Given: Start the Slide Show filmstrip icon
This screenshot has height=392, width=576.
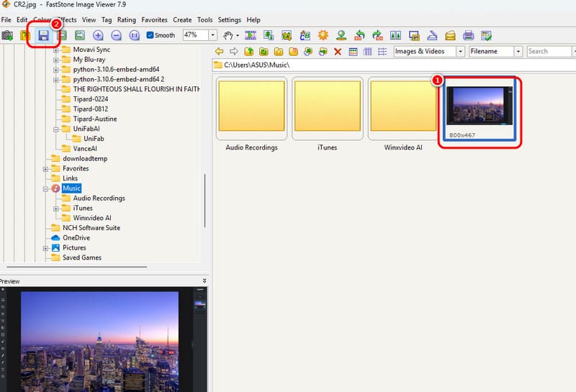Looking at the screenshot, I should (251, 35).
